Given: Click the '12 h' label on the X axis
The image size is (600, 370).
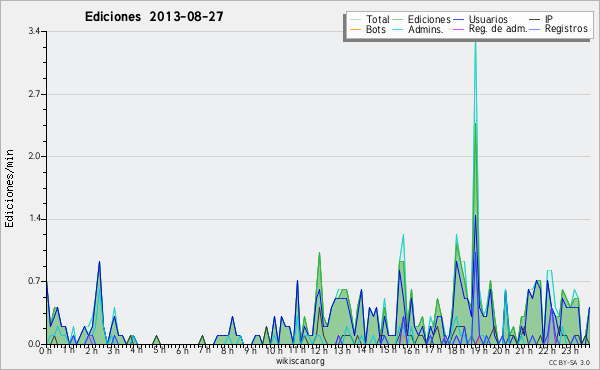Looking at the screenshot, I should [x=319, y=351].
